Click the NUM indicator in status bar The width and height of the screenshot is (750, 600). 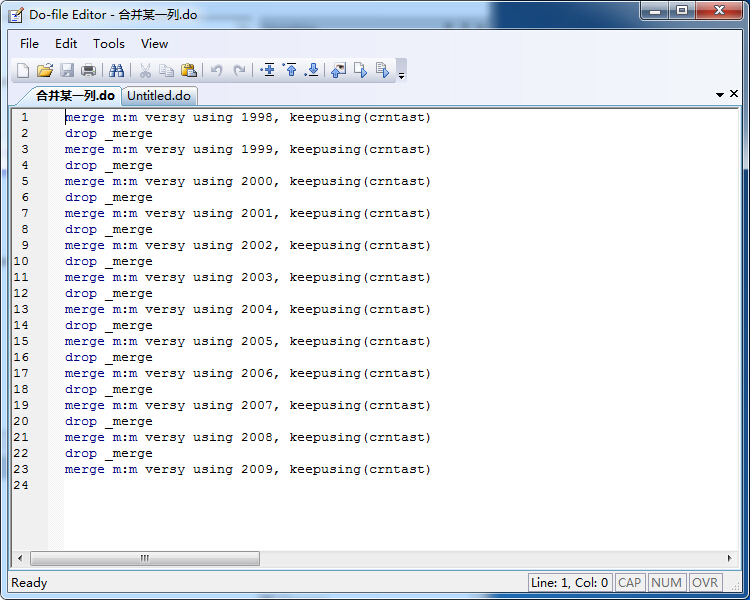666,582
